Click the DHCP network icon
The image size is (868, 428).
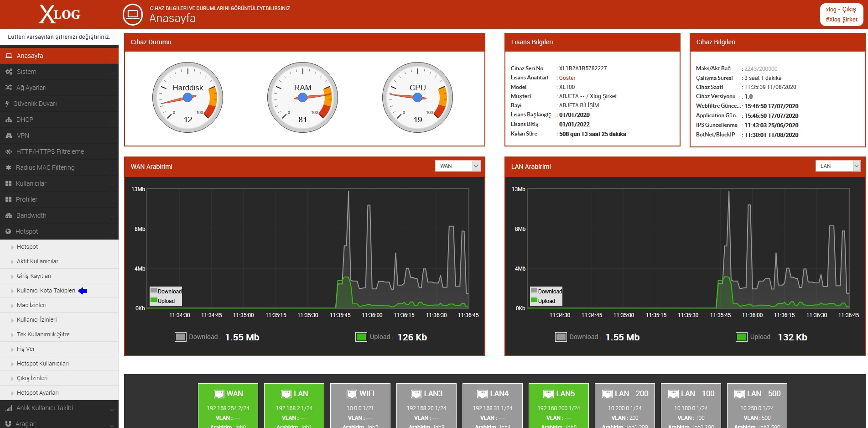pyautogui.click(x=9, y=120)
